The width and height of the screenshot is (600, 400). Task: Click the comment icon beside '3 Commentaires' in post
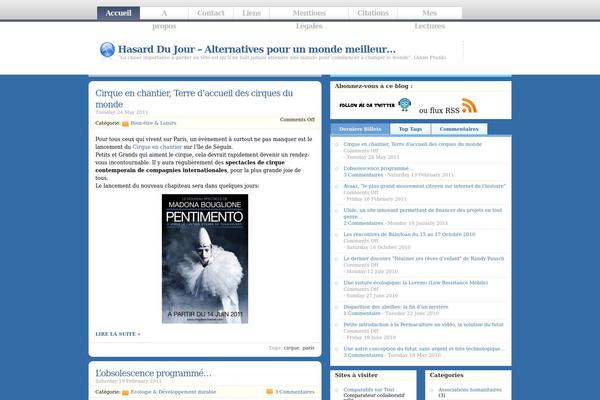(x=269, y=392)
